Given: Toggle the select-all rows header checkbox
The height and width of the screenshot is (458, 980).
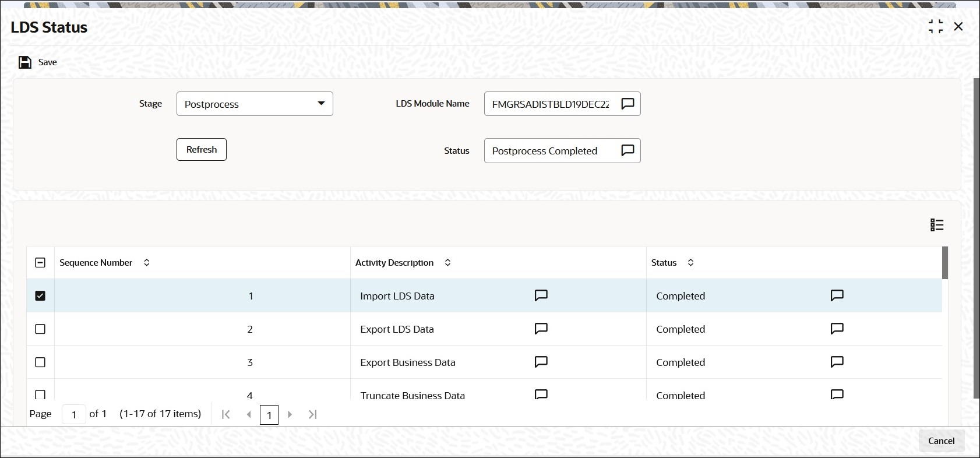Looking at the screenshot, I should (x=40, y=263).
